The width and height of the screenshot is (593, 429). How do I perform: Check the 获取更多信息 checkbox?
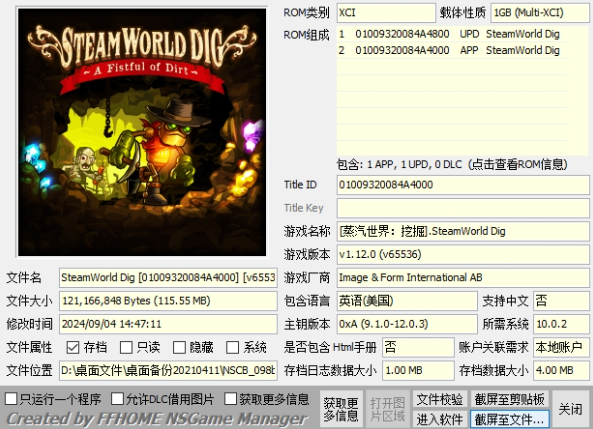(x=231, y=399)
